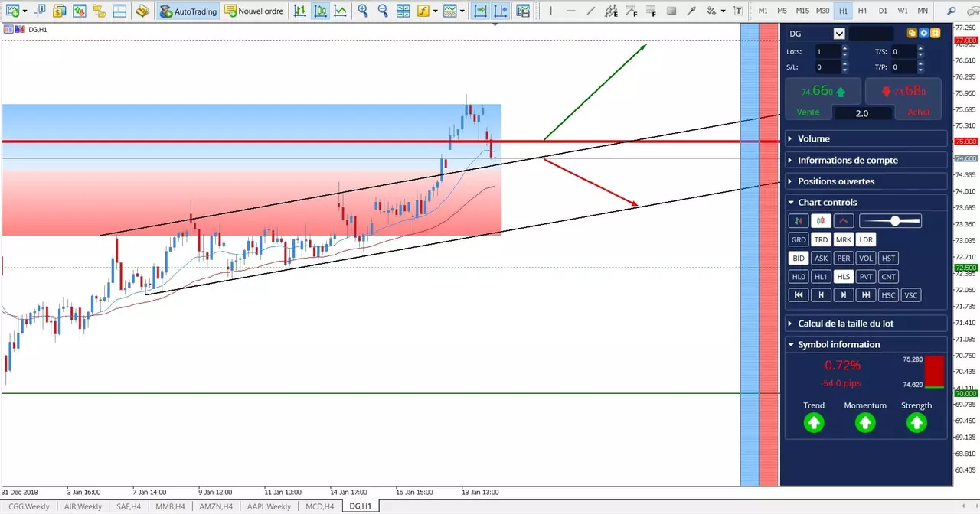Tile chart windows icon
The width and height of the screenshot is (980, 514).
point(403,11)
